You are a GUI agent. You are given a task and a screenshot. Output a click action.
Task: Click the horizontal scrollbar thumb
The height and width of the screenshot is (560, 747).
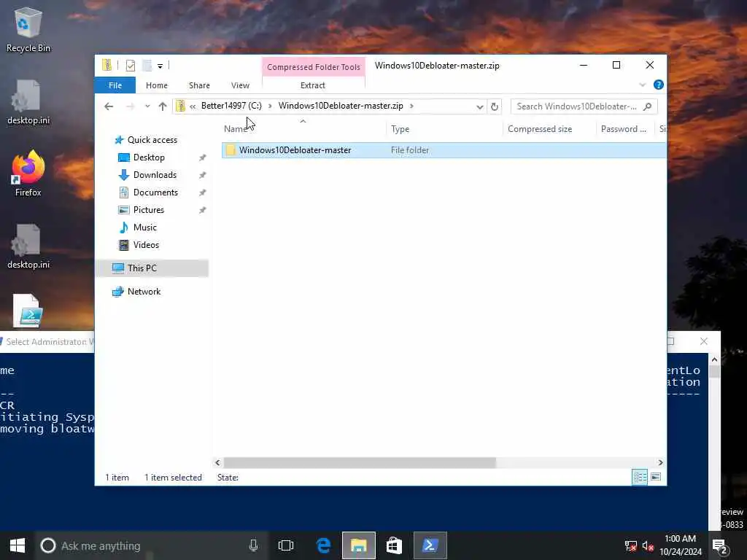click(x=360, y=462)
